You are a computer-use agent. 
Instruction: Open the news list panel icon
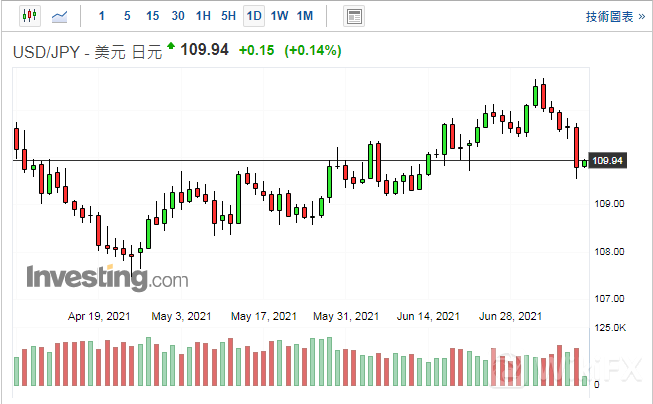[x=353, y=16]
